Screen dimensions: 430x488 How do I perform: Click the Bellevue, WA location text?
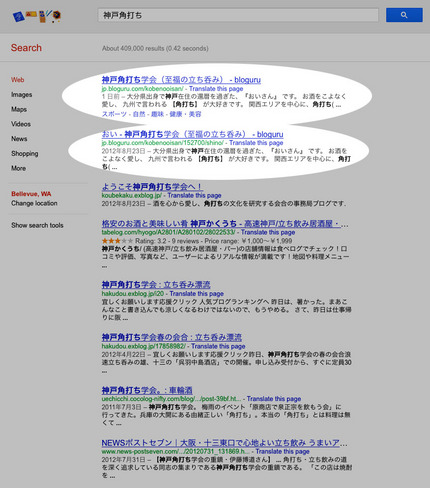click(x=31, y=194)
